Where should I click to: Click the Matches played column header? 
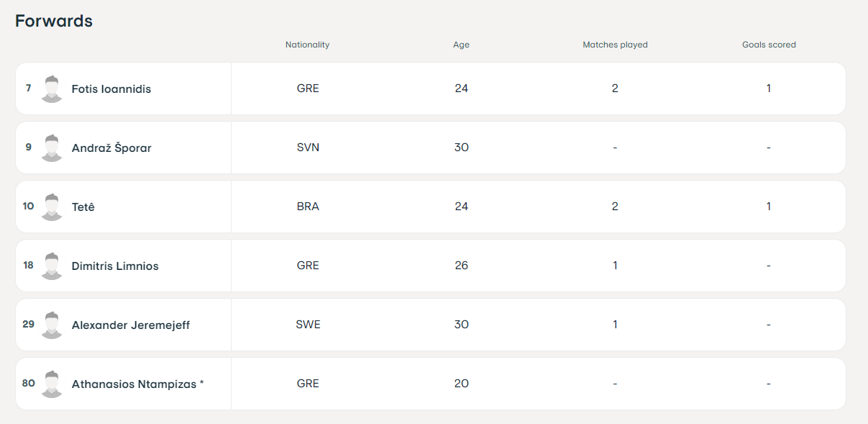pos(615,45)
